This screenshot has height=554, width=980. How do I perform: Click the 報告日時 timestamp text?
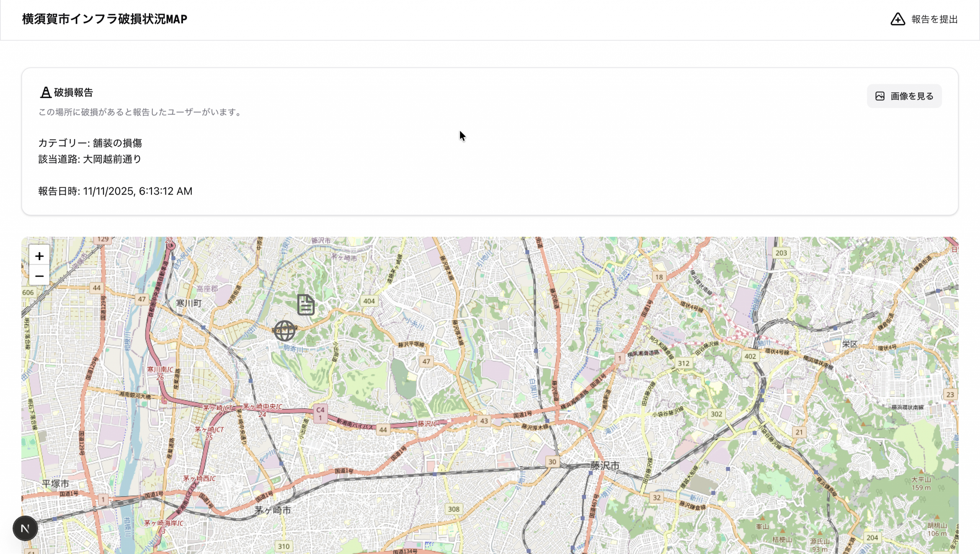[115, 191]
